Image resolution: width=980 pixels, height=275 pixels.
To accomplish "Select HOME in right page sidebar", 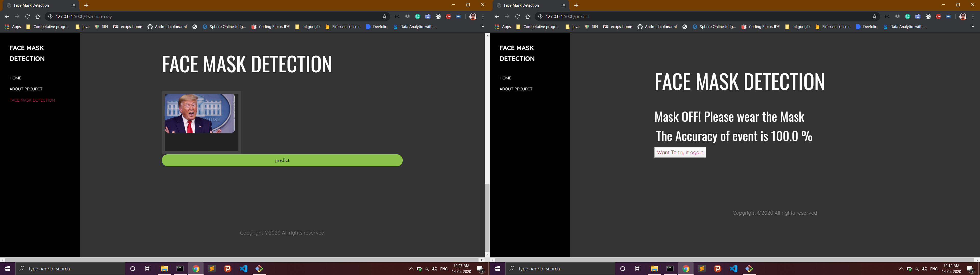I will (505, 78).
